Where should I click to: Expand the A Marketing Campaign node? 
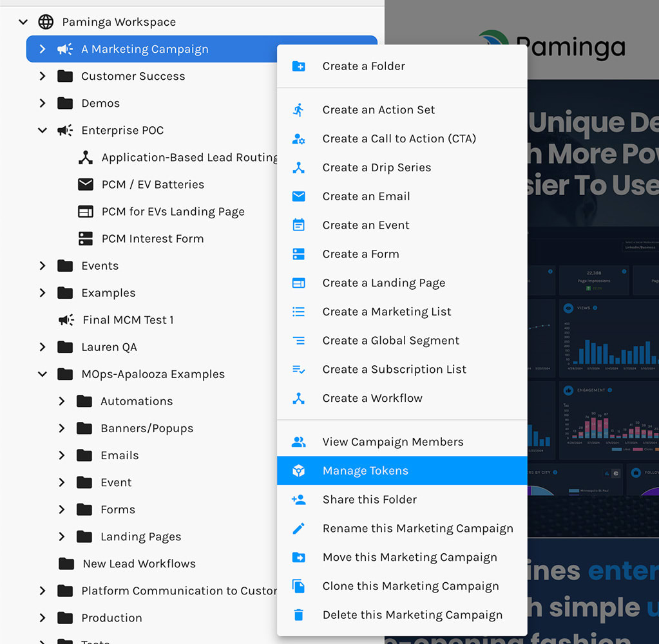pyautogui.click(x=42, y=49)
